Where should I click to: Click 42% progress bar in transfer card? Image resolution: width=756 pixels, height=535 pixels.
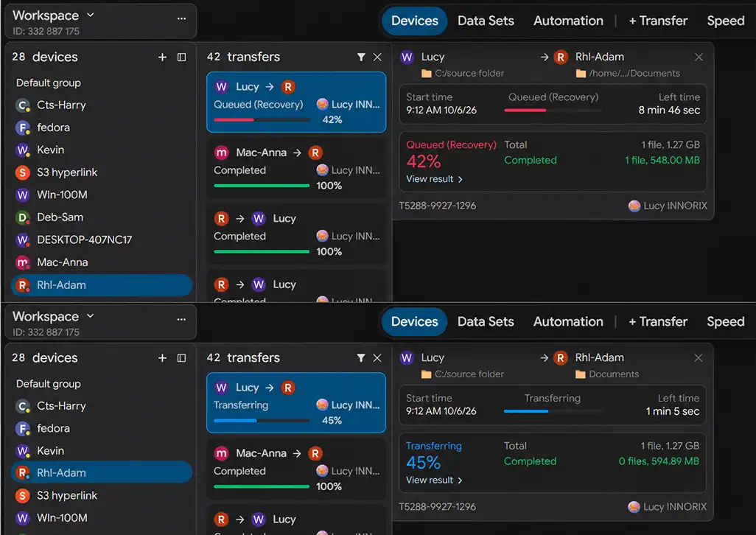262,120
